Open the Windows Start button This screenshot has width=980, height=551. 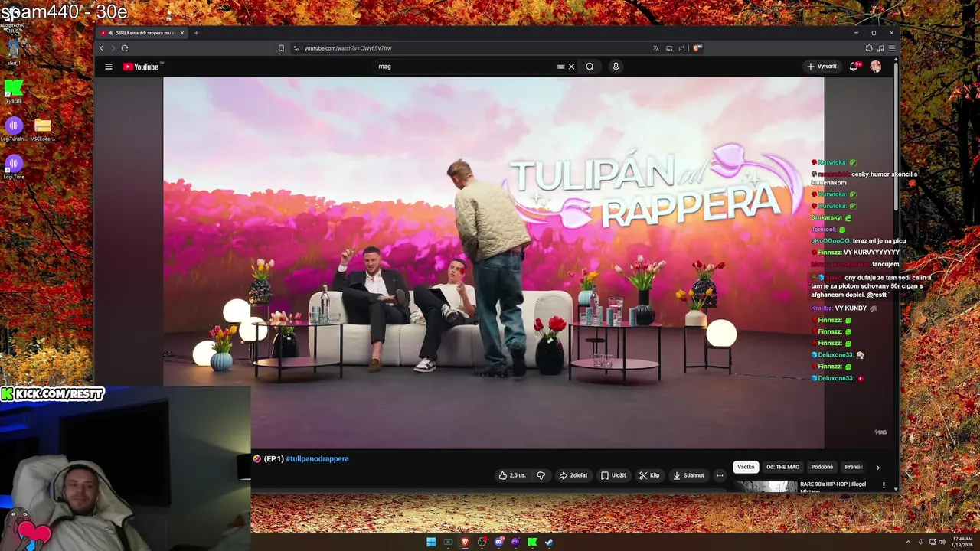coord(431,542)
